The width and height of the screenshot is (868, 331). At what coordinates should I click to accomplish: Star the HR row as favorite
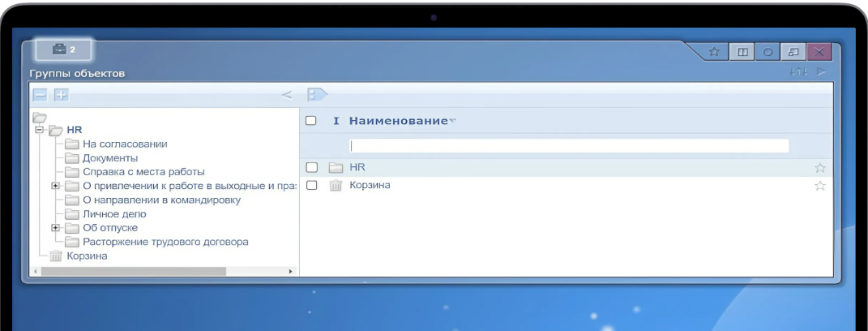click(820, 167)
